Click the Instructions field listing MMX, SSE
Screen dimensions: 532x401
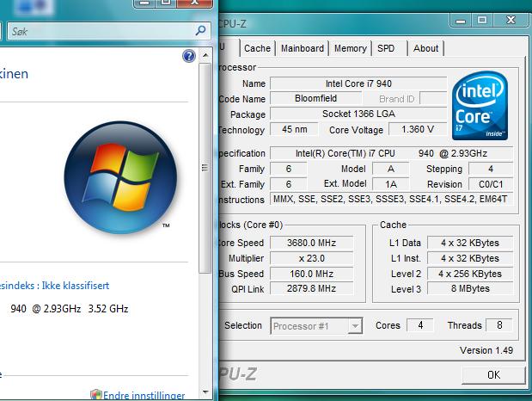coord(391,199)
